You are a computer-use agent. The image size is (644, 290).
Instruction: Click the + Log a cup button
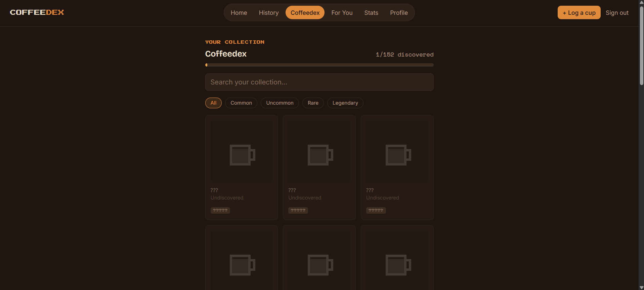pos(579,13)
